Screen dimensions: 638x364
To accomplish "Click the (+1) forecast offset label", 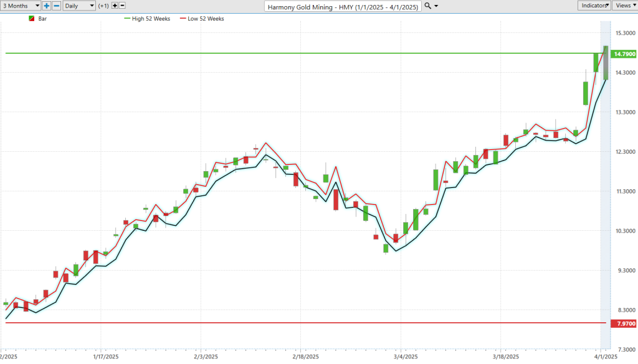I will [x=104, y=6].
